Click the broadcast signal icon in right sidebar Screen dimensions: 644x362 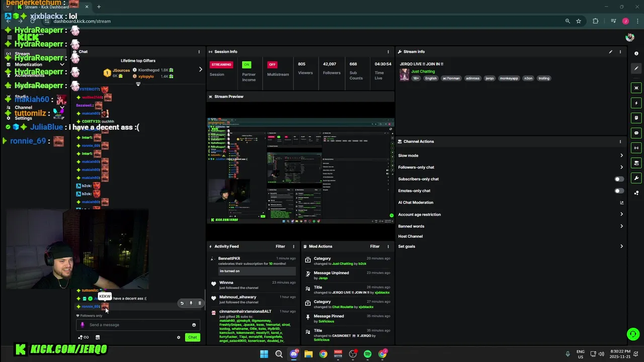point(636,148)
